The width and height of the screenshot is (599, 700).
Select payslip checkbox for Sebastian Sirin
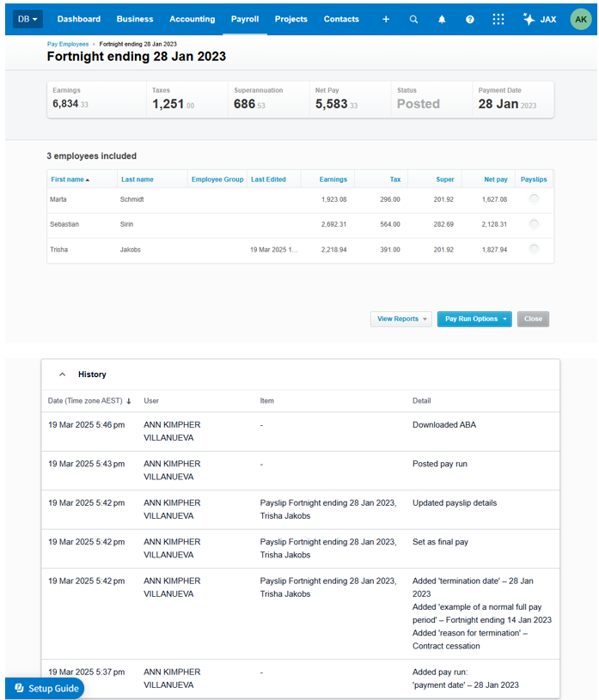pyautogui.click(x=534, y=224)
